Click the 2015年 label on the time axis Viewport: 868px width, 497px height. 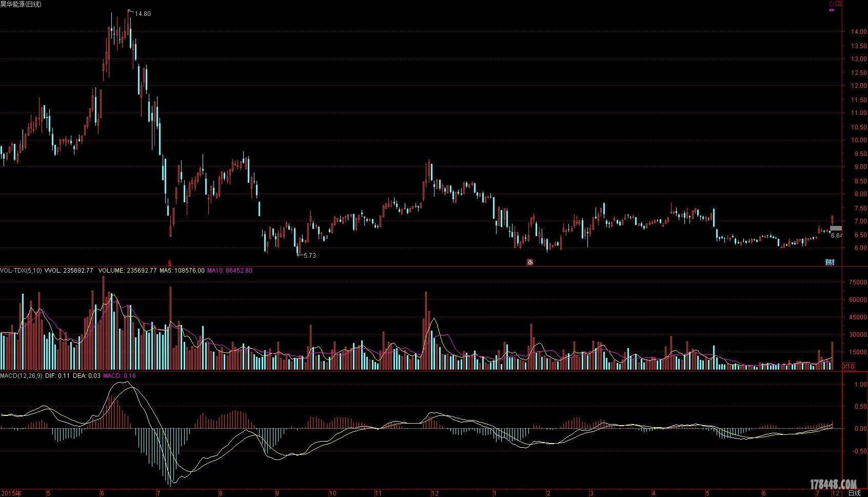11,493
